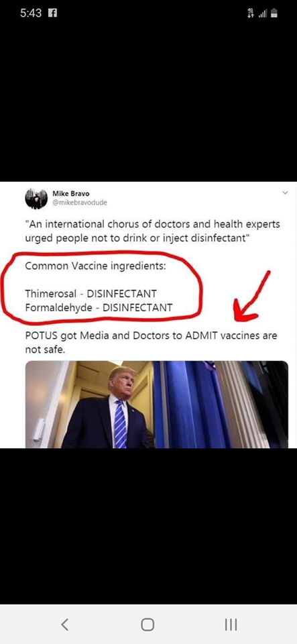The height and width of the screenshot is (644, 297).
Task: Tap the 'Formaldehyde - DISINFECTANT' line
Action: [99, 308]
